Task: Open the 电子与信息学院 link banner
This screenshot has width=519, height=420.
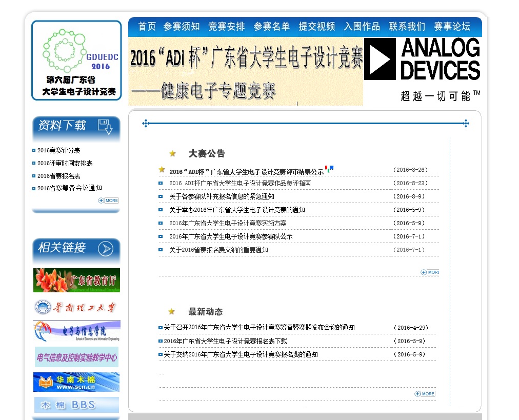Action: point(76,331)
